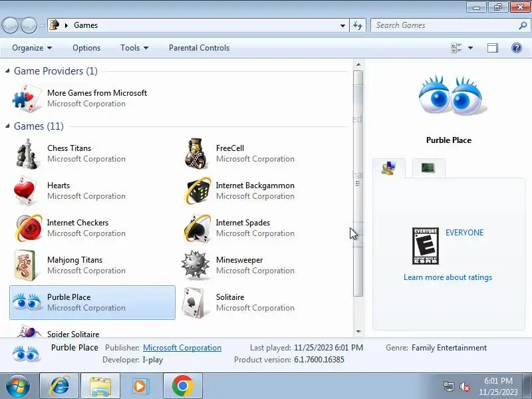The height and width of the screenshot is (399, 532).
Task: Click the Purble Place eyes icon in the list
Action: pyautogui.click(x=27, y=302)
